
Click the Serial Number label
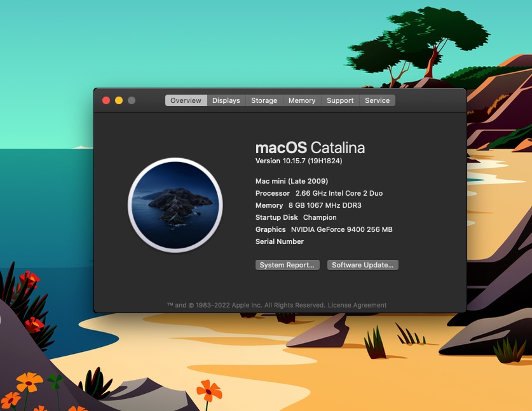pos(280,241)
